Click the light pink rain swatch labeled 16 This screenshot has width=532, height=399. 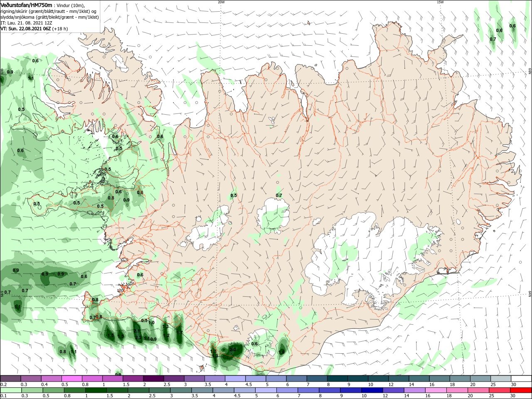[436, 390]
